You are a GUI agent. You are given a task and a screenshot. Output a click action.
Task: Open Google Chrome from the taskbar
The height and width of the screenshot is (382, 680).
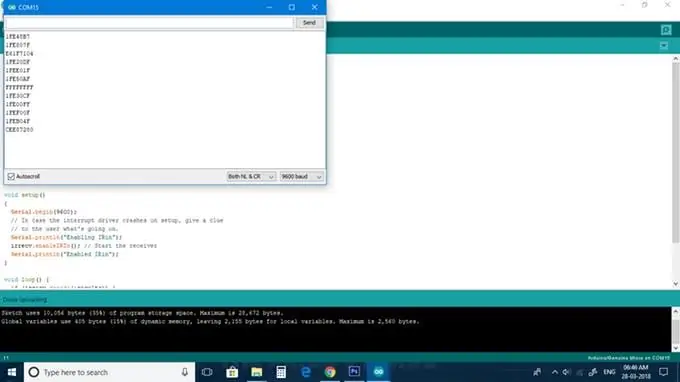tap(330, 372)
